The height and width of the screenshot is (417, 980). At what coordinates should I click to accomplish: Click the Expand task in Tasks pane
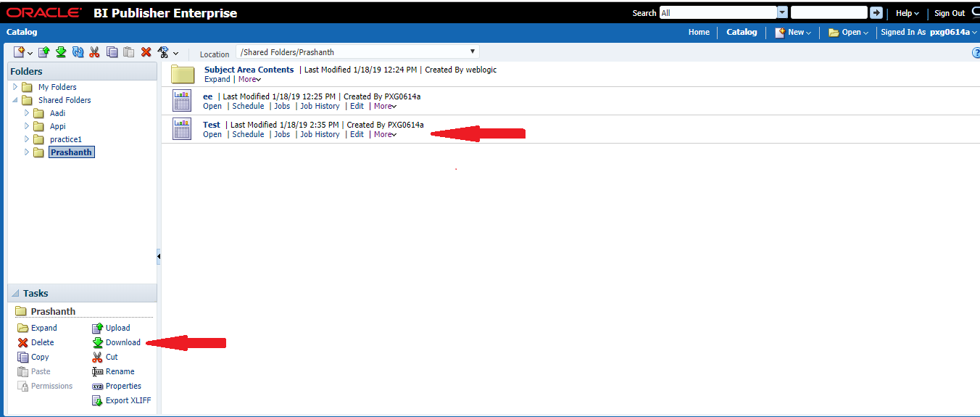[x=37, y=328]
